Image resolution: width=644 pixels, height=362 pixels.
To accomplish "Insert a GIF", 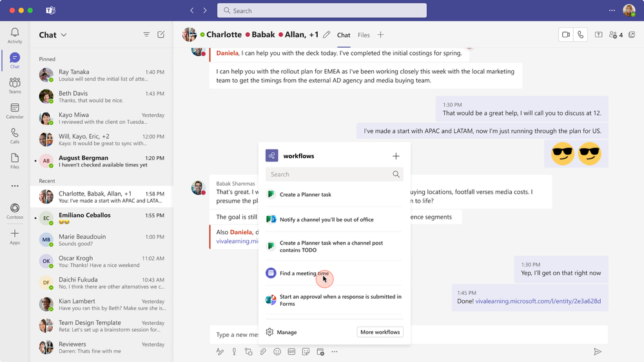I will (291, 352).
